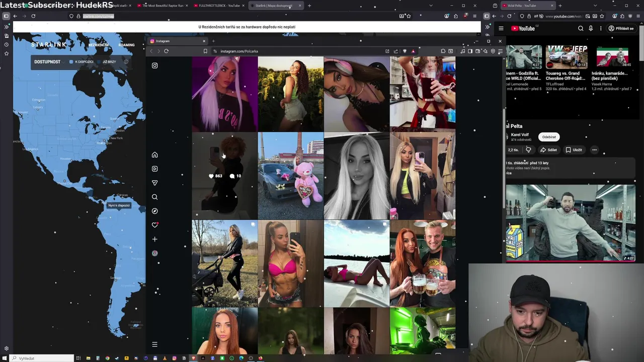Bookmark the YouTube page with star
The height and width of the screenshot is (362, 644).
pos(602,16)
